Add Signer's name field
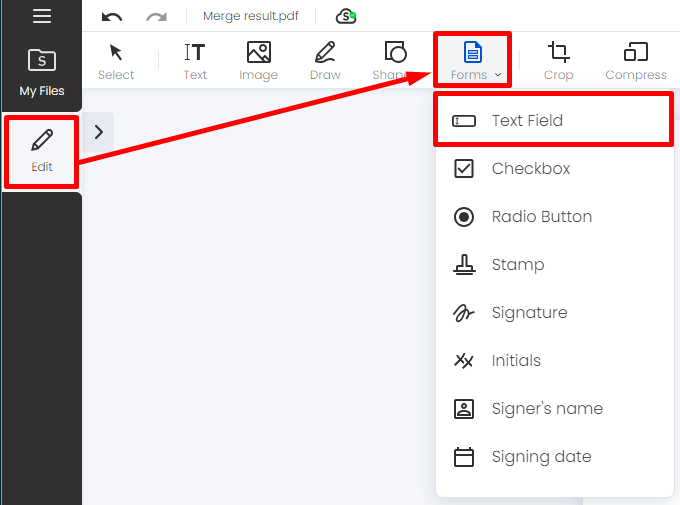This screenshot has height=505, width=680. 555,408
